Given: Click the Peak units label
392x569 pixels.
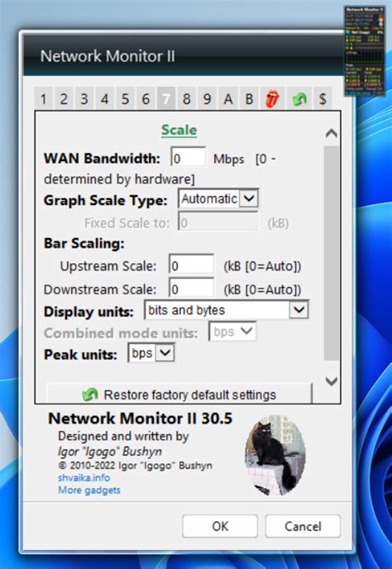Looking at the screenshot, I should point(80,355).
